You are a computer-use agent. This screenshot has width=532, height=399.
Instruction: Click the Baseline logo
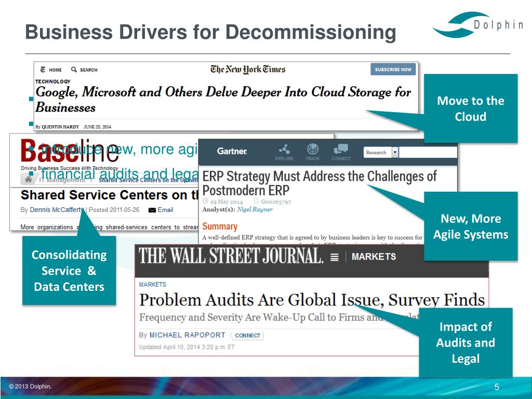(70, 151)
